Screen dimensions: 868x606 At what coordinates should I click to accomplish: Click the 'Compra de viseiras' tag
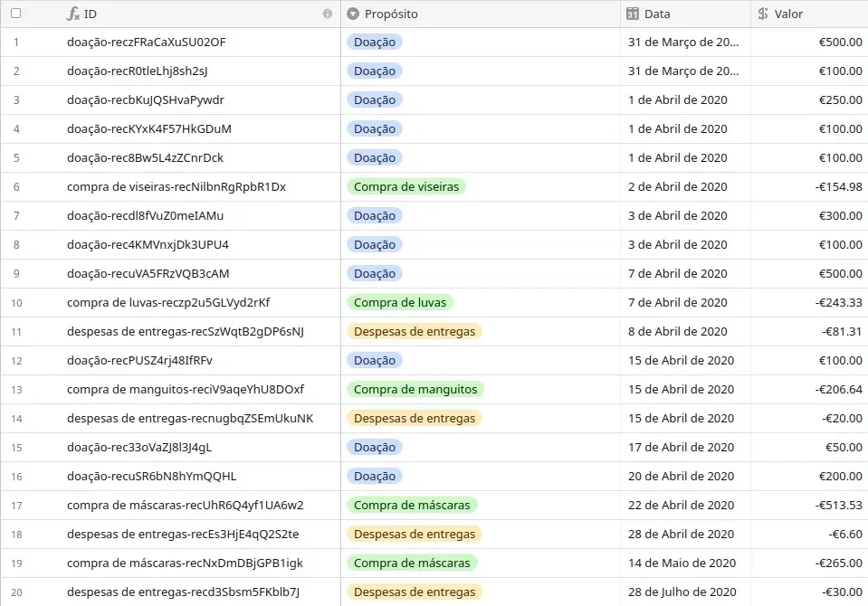[x=406, y=186]
